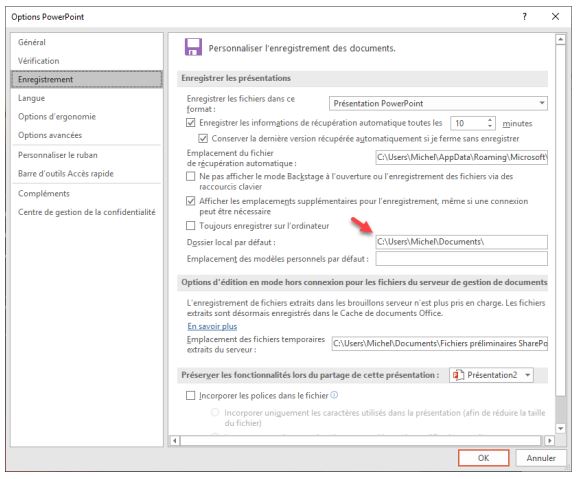Click the Enregistrer les présentations section header
Image resolution: width=579 pixels, height=479 pixels.
pyautogui.click(x=362, y=78)
